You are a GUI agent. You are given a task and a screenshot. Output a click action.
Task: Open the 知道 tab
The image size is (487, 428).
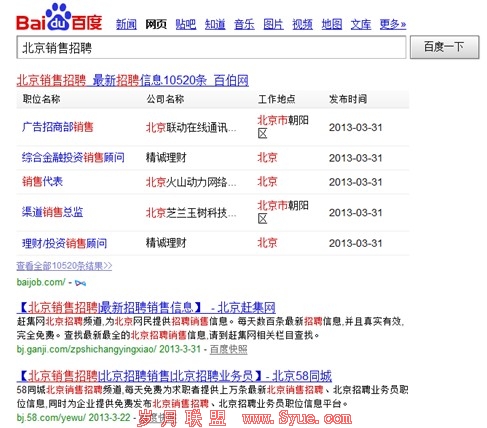pyautogui.click(x=215, y=24)
